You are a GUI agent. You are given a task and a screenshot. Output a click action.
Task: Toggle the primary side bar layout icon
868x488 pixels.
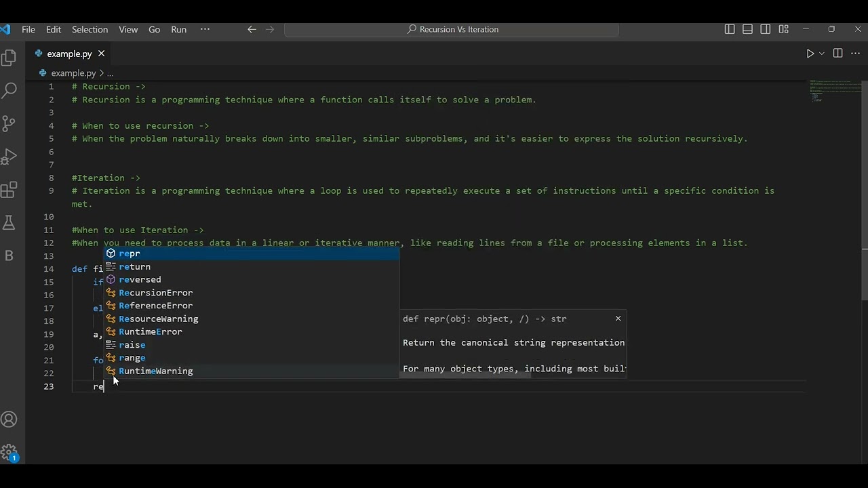tap(730, 29)
